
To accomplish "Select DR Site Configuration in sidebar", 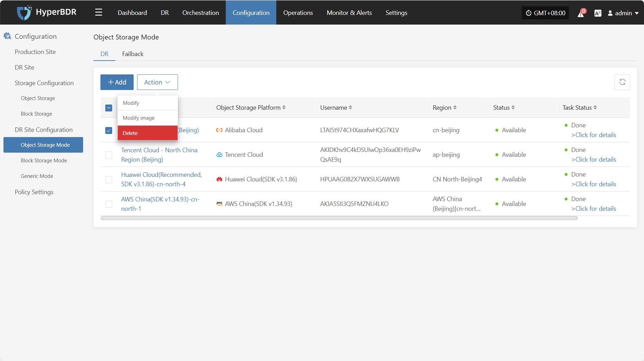I will (x=44, y=130).
